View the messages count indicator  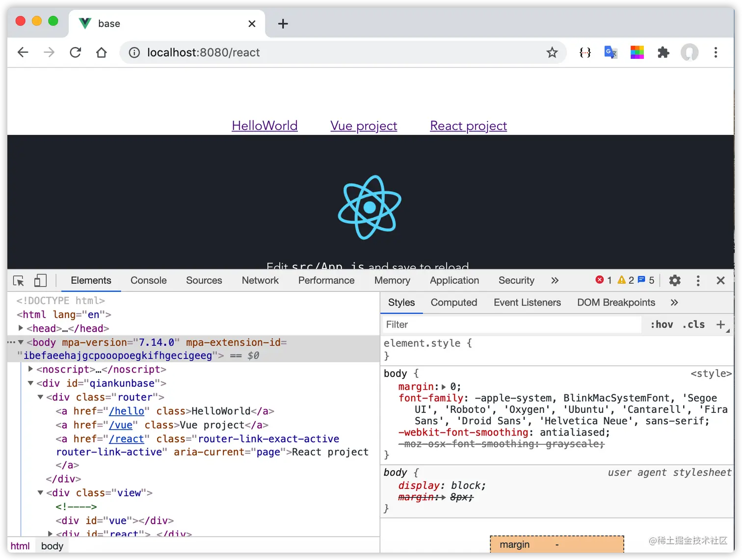(x=646, y=280)
